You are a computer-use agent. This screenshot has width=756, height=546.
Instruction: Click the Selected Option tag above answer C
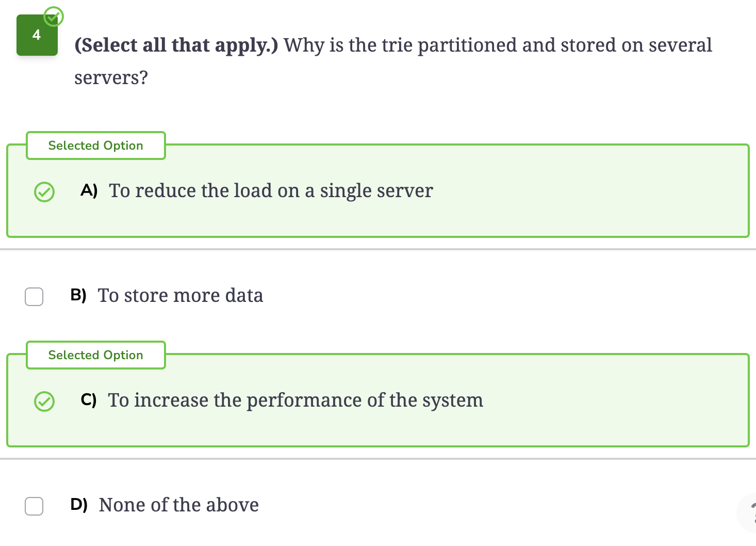(x=96, y=355)
